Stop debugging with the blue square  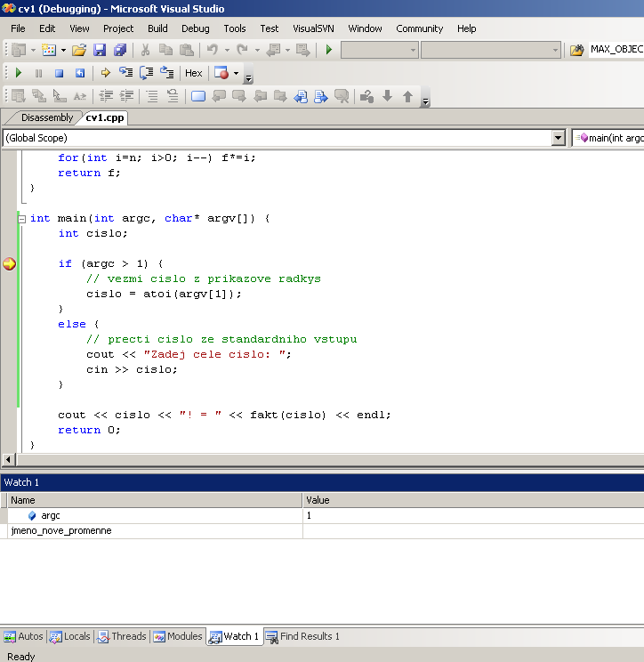tap(59, 73)
